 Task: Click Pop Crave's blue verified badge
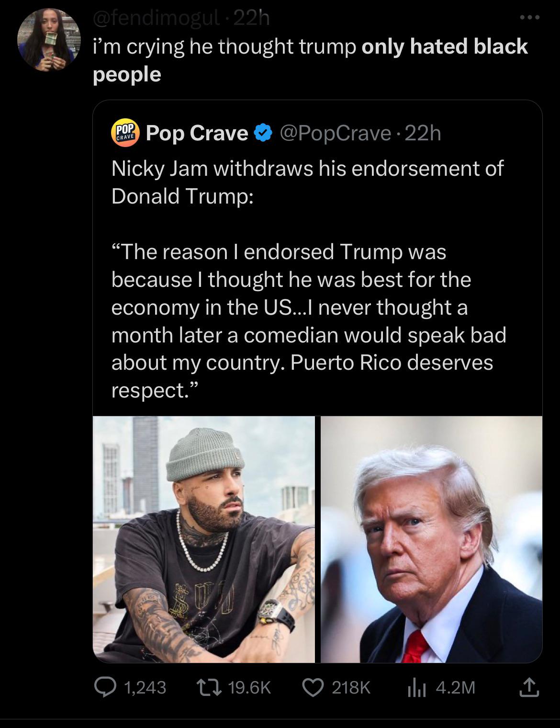point(262,133)
